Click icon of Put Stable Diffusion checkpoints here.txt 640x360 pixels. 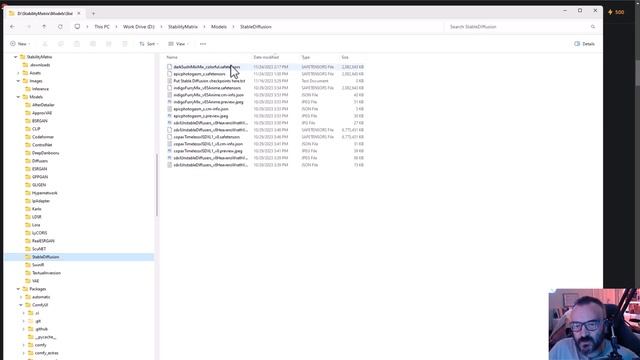pyautogui.click(x=169, y=81)
